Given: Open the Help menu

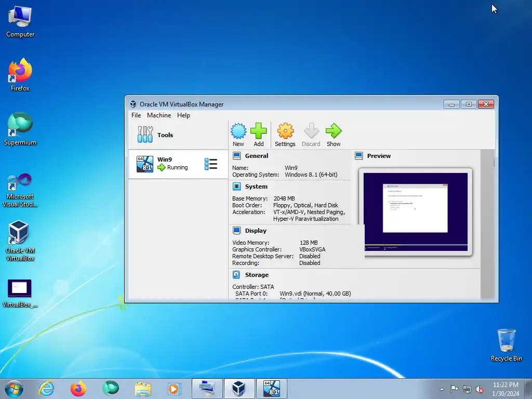Looking at the screenshot, I should pyautogui.click(x=183, y=115).
